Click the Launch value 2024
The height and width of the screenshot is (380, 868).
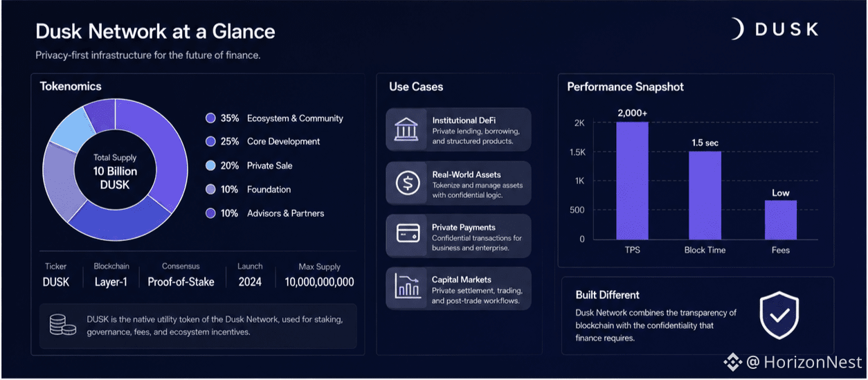[x=250, y=282]
